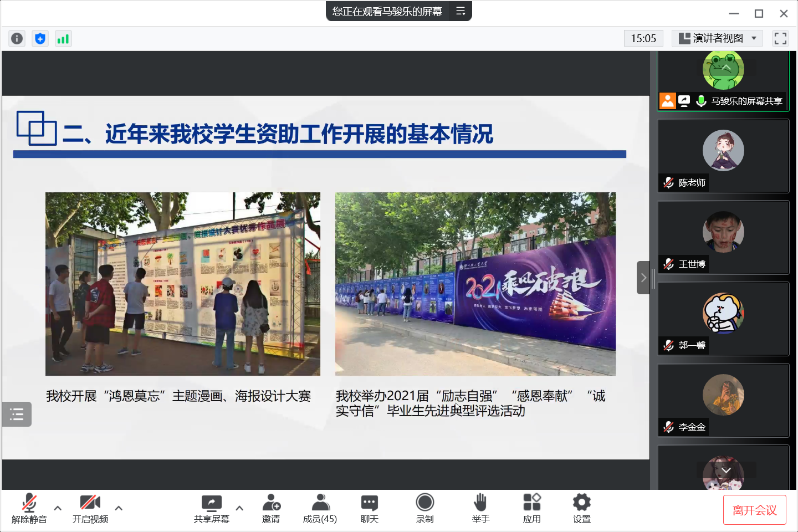Viewport: 798px width, 532px height.
Task: Open the 演讲者视图 view dropdown
Action: click(717, 38)
